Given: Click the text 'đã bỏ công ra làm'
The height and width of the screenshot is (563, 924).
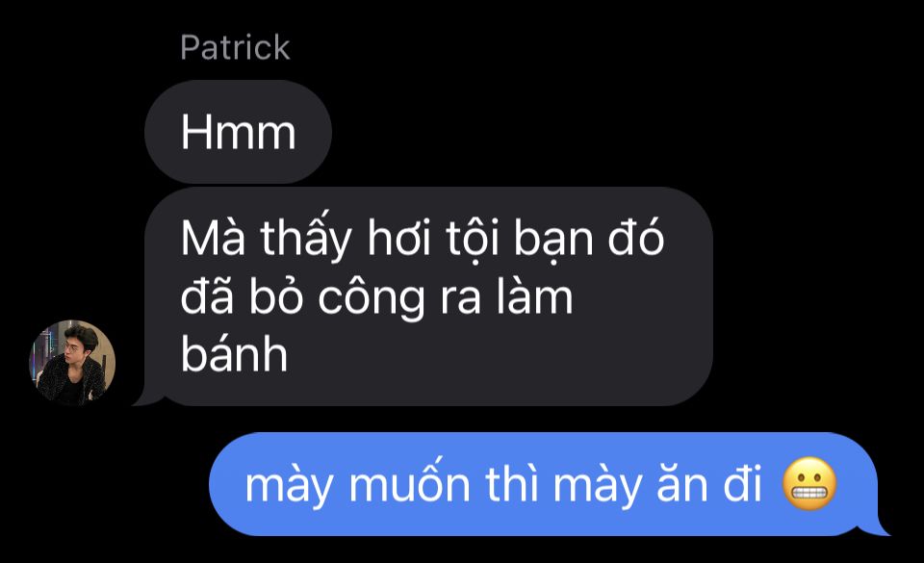Looking at the screenshot, I should [x=376, y=296].
